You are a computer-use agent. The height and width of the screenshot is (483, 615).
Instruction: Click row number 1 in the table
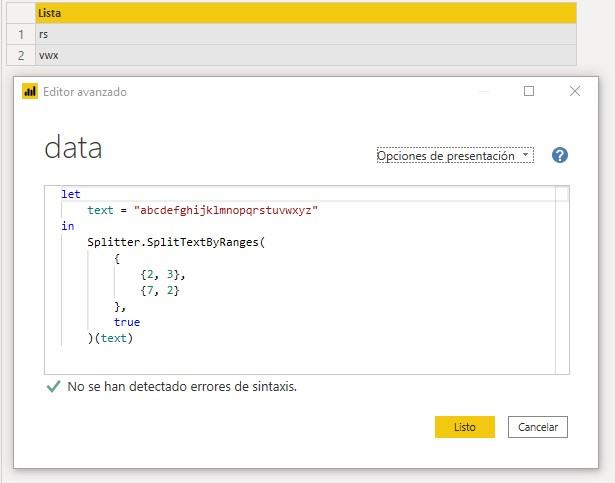click(19, 35)
